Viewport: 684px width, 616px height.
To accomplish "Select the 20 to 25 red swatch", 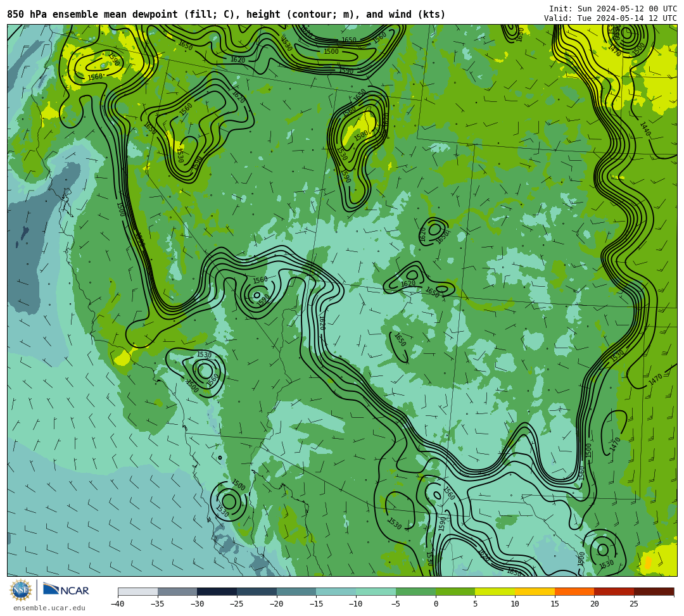I will (x=614, y=591).
